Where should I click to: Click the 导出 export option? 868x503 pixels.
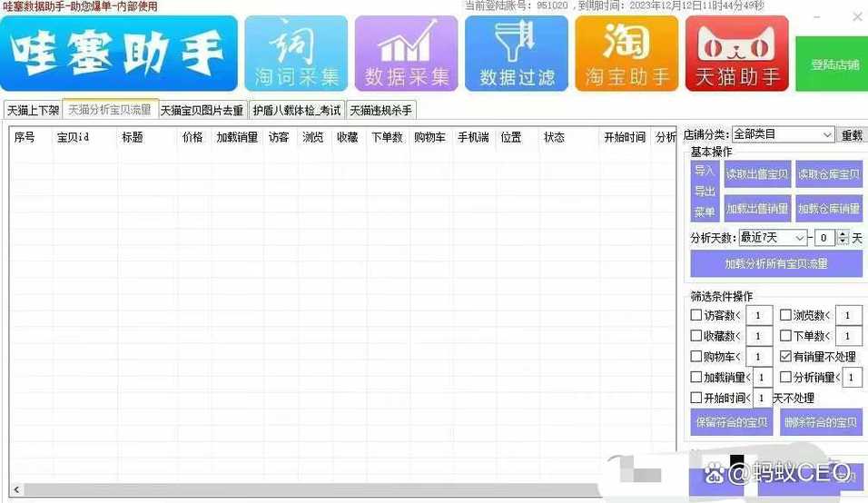705,192
